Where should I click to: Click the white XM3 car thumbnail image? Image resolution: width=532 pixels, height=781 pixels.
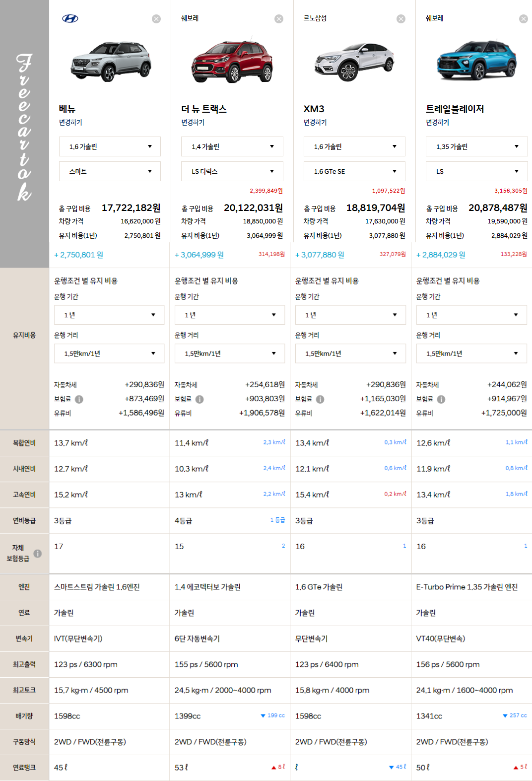point(354,62)
